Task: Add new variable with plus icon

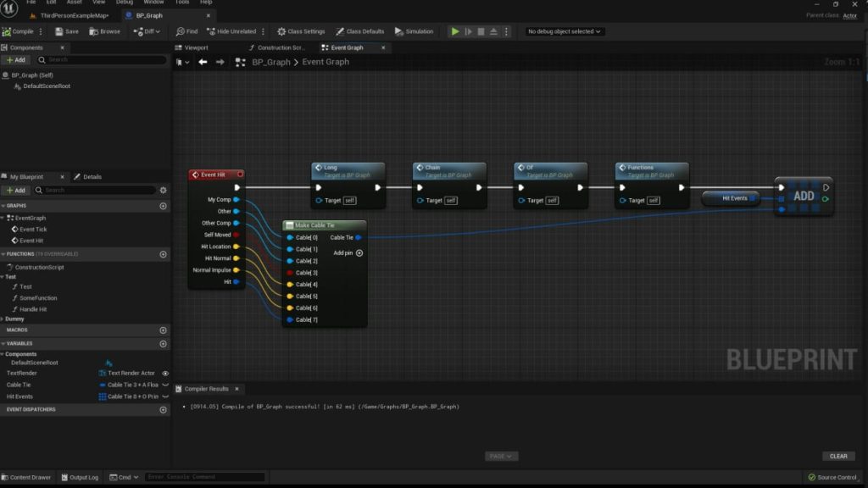Action: [x=163, y=344]
